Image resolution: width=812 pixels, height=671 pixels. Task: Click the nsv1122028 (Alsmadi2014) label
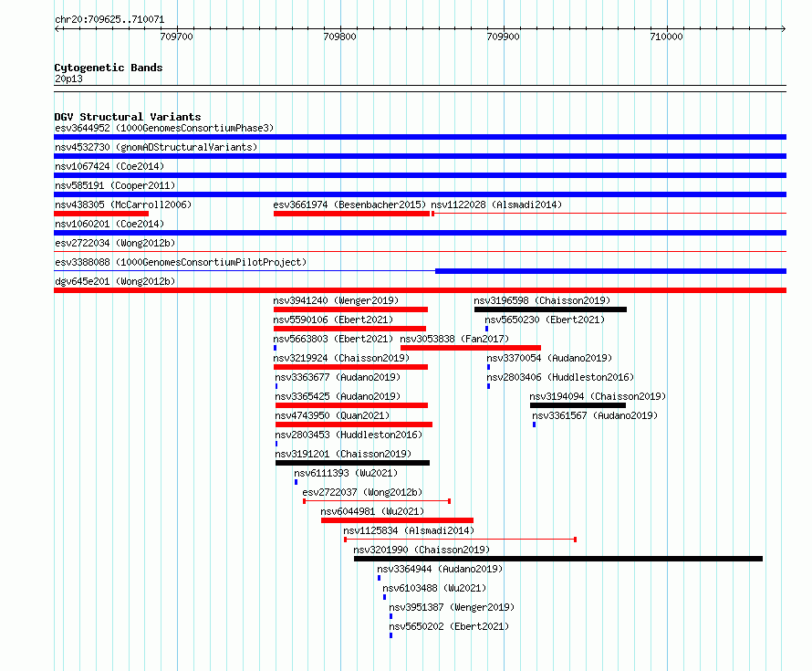(x=496, y=204)
